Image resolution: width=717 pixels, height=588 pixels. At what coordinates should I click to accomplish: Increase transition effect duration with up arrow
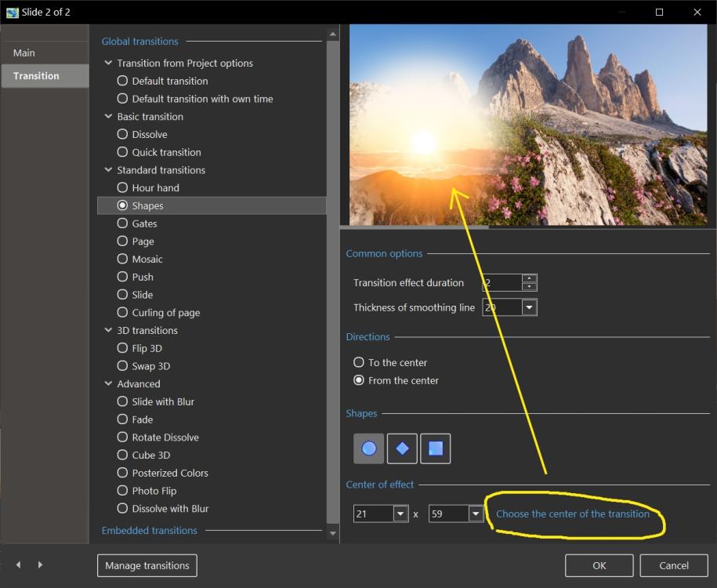[x=530, y=278]
